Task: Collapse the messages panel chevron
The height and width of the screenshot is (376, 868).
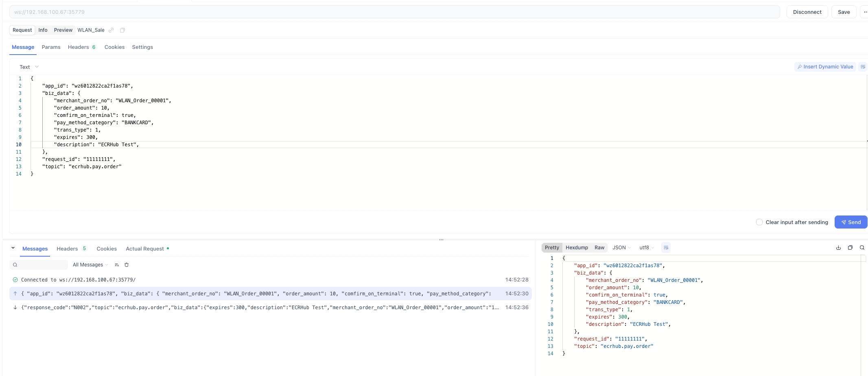Action: 13,248
